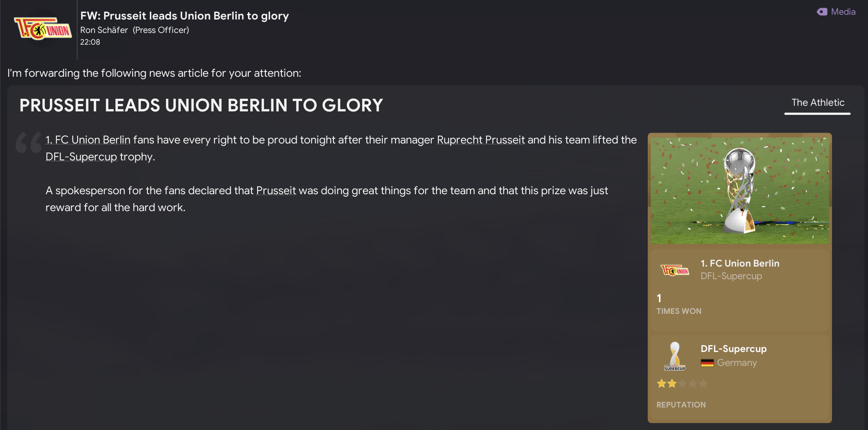Click the German flag icon
The width and height of the screenshot is (868, 430).
(x=707, y=363)
